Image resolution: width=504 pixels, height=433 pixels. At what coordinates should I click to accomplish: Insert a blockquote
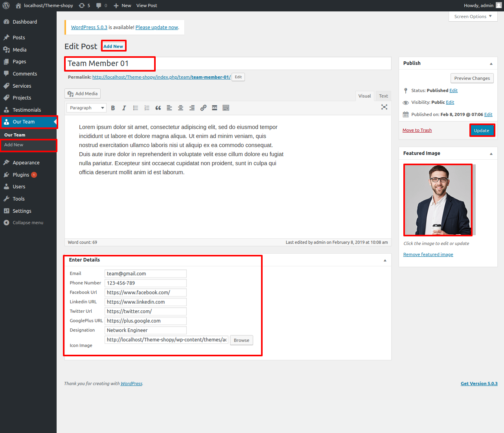tap(158, 108)
